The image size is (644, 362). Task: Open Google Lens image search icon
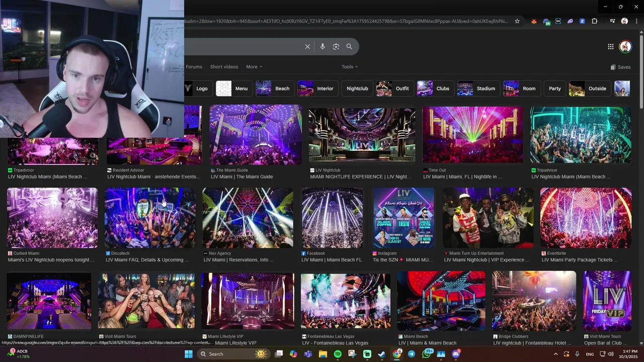336,47
